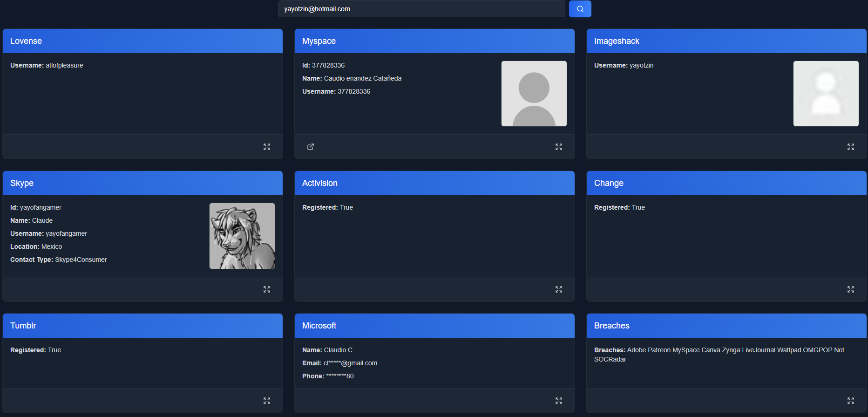Select Skype name Claude
This screenshot has height=417, width=868.
pyautogui.click(x=31, y=220)
